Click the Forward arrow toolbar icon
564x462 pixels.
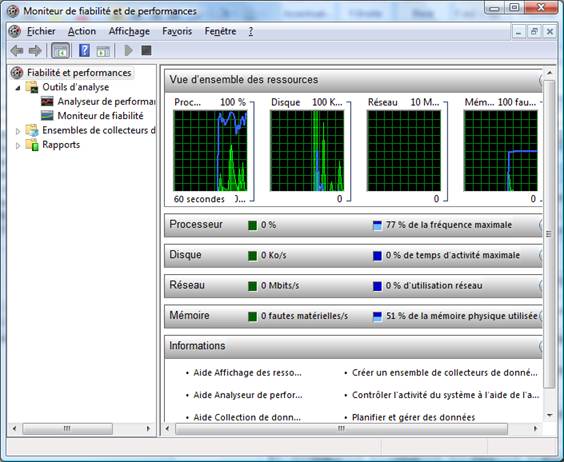tap(35, 51)
